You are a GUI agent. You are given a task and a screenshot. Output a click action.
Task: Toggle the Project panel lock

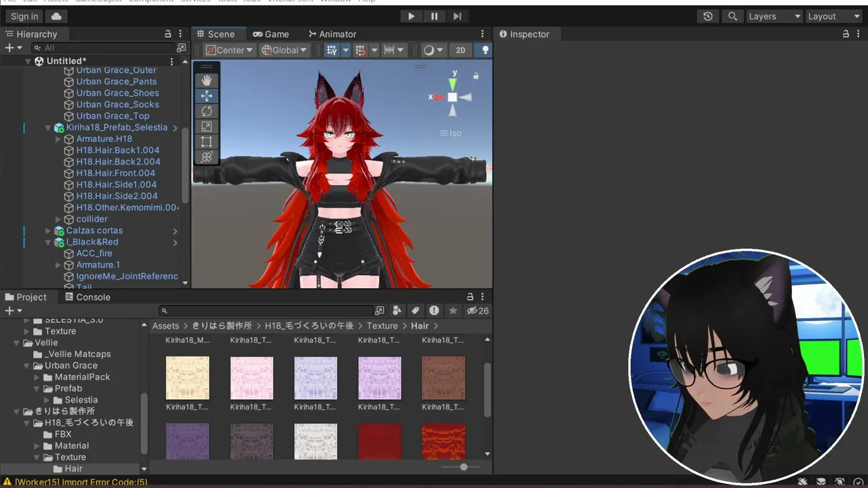[470, 297]
